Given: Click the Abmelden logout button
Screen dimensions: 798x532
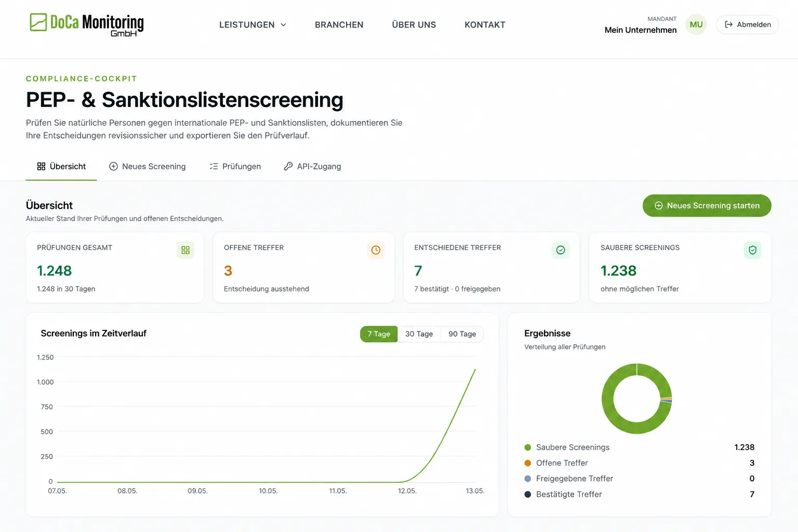Looking at the screenshot, I should 748,24.
